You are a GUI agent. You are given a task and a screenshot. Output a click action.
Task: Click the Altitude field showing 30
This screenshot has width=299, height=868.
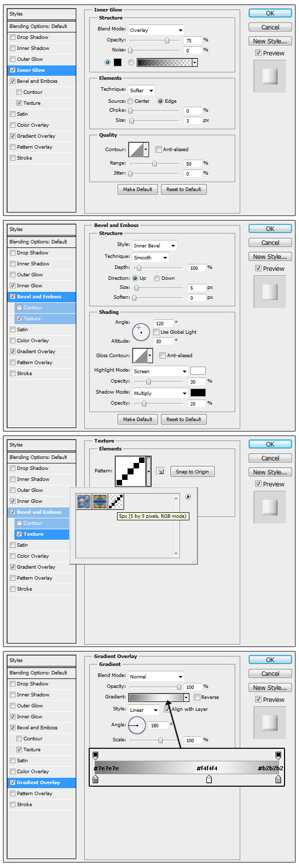click(x=164, y=342)
